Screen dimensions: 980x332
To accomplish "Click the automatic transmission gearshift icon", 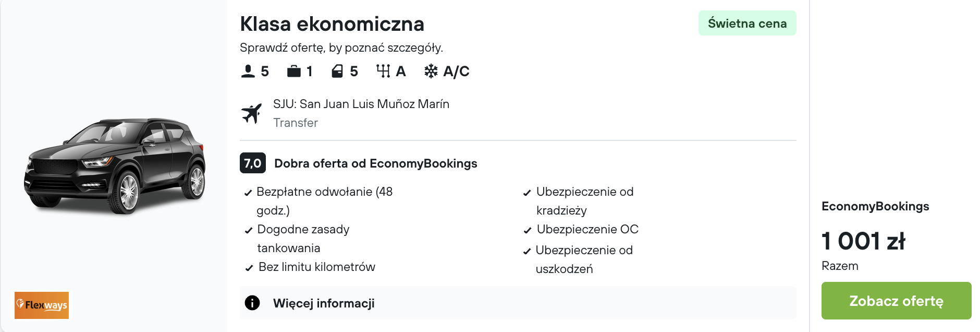I will click(x=384, y=71).
